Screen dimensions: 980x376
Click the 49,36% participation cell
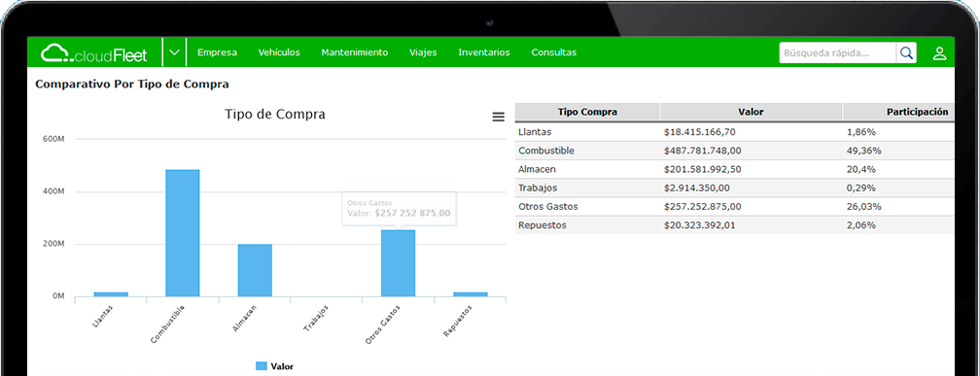tap(863, 152)
